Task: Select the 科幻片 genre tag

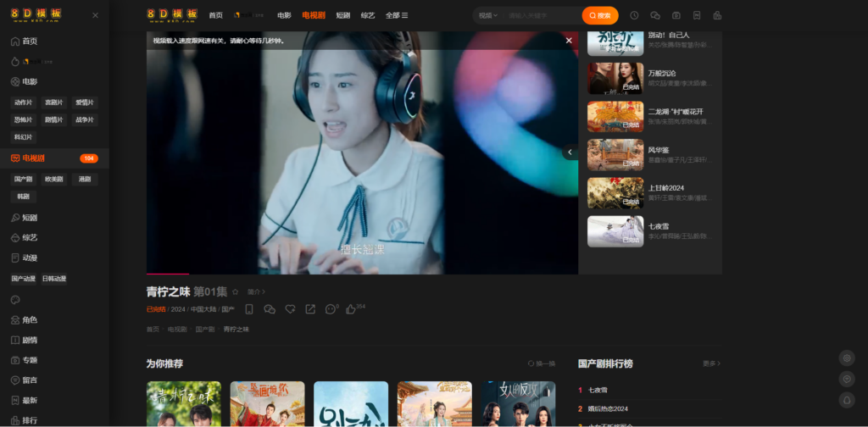Action: pos(23,137)
